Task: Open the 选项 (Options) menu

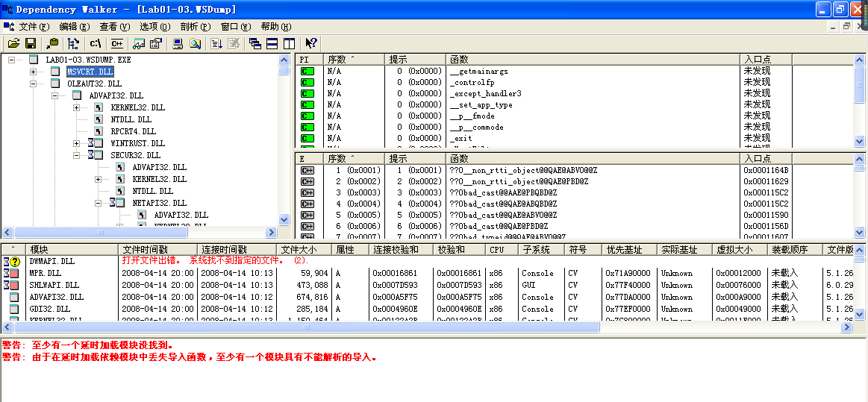Action: pos(155,27)
